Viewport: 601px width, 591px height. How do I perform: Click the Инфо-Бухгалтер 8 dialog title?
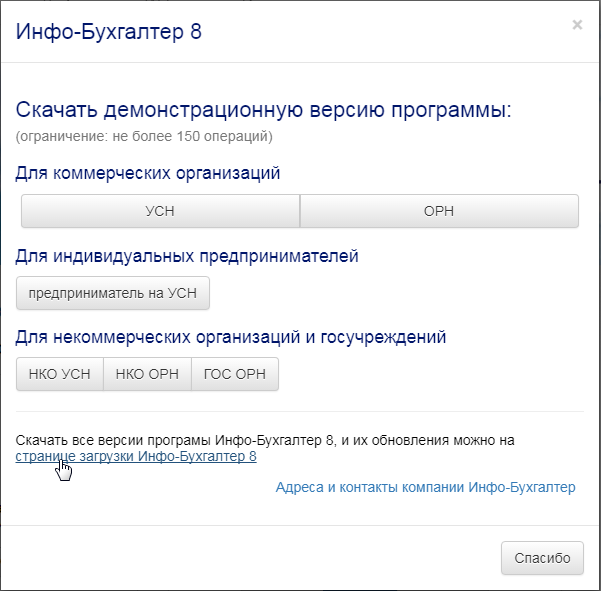pyautogui.click(x=108, y=31)
